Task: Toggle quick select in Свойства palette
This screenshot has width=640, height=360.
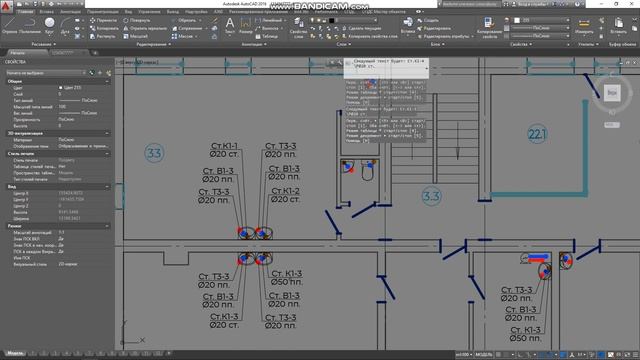Action: coord(108,73)
